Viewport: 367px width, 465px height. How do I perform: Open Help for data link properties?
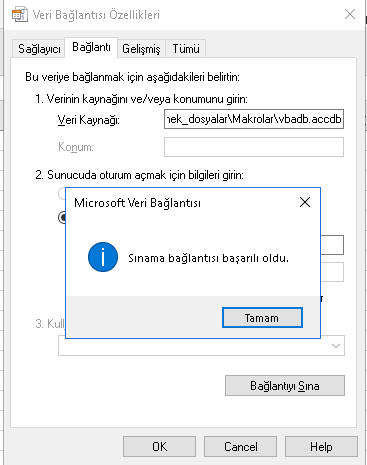point(321,446)
